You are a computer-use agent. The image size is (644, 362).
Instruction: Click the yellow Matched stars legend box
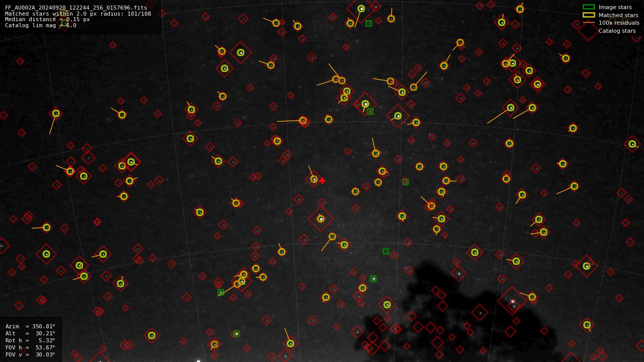589,15
